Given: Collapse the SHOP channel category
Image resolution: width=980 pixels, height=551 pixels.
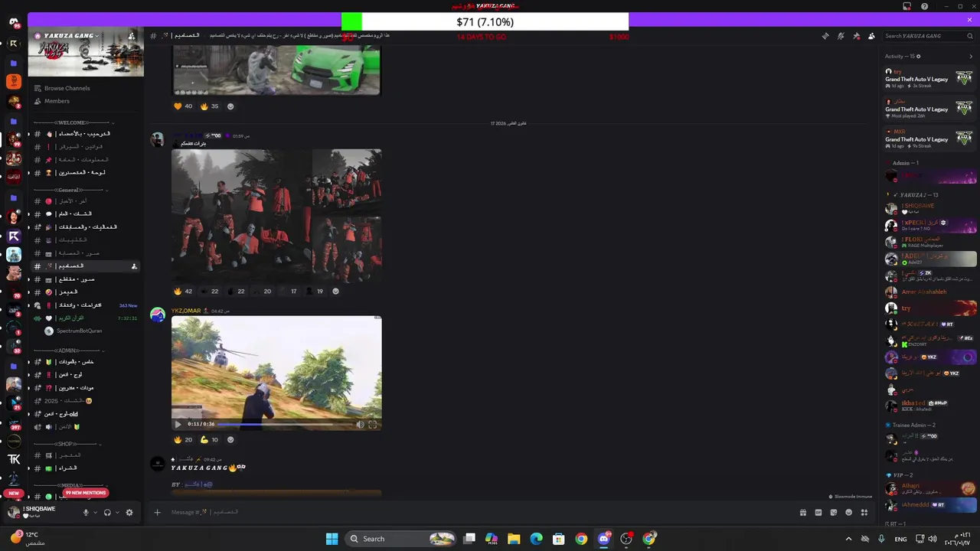Looking at the screenshot, I should point(67,444).
